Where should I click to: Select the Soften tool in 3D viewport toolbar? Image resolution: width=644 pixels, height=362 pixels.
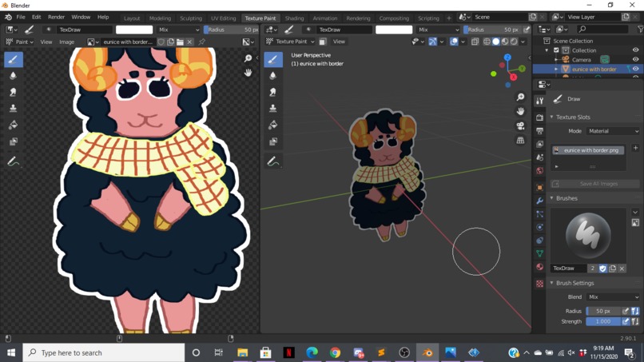tap(272, 76)
